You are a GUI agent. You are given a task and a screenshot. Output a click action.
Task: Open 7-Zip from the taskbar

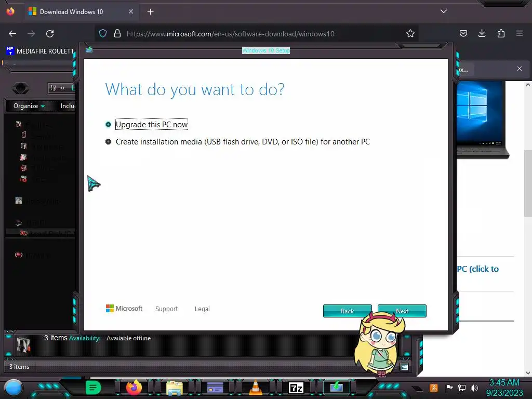(x=296, y=388)
